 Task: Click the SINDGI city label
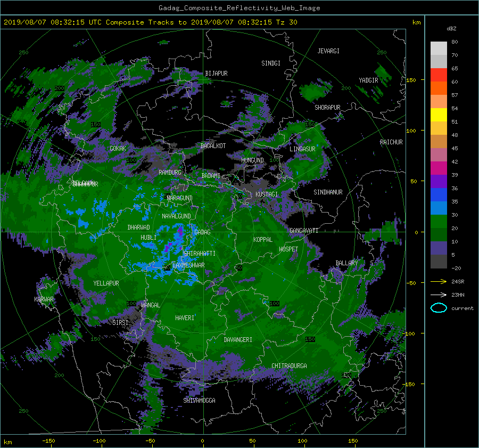point(271,63)
